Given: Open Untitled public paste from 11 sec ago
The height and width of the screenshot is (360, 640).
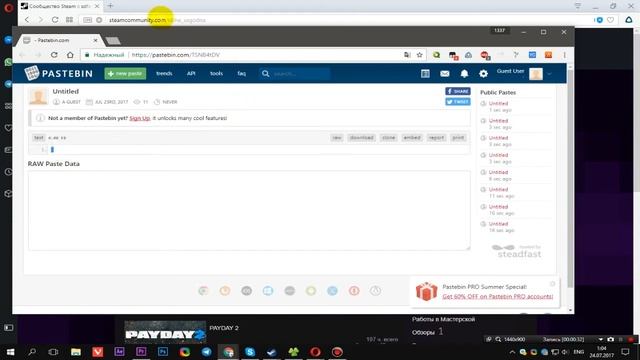Looking at the screenshot, I should [498, 190].
